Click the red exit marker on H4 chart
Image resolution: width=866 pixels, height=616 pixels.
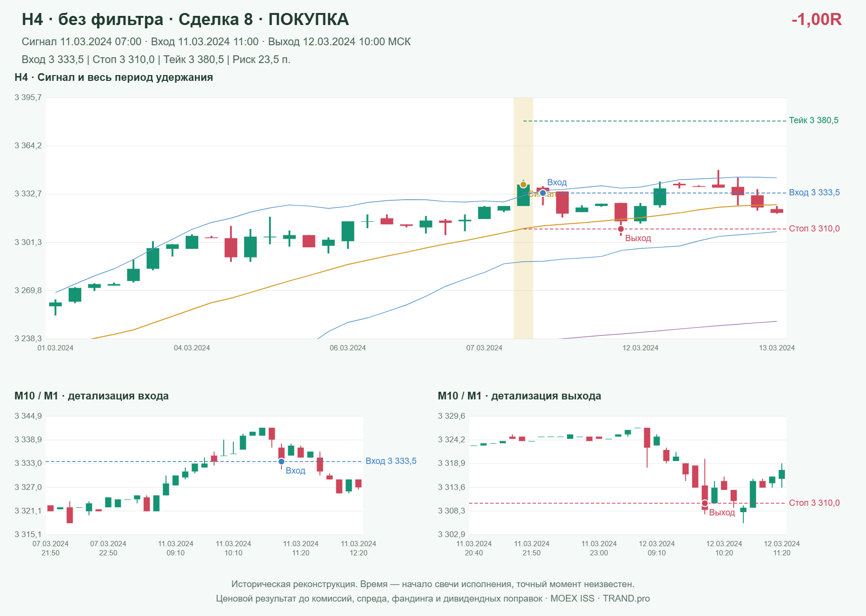click(x=621, y=229)
